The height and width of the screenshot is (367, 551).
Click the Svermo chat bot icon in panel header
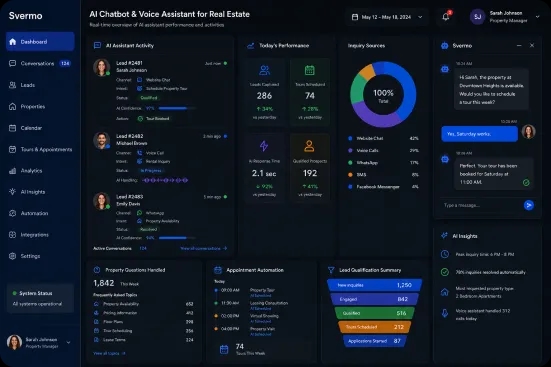[445, 45]
